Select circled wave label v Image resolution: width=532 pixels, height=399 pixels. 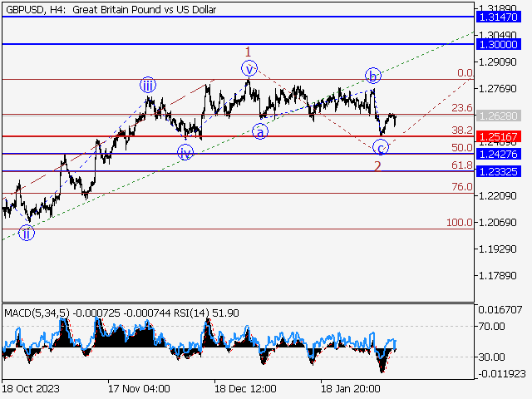click(x=249, y=69)
